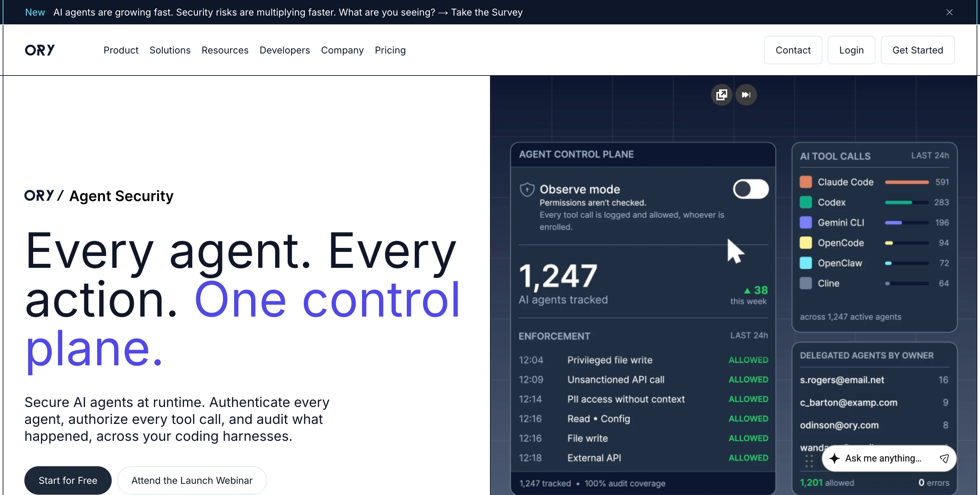980x495 pixels.
Task: Click the Gemini CLI purple swatch
Action: 805,222
